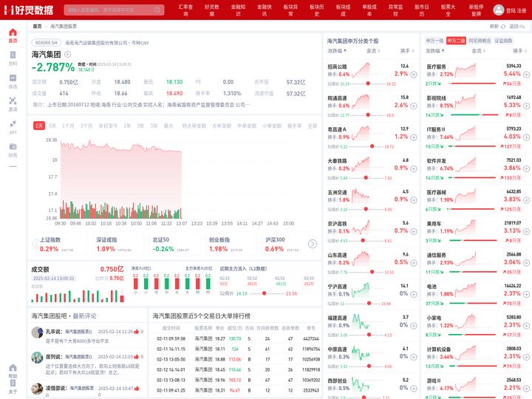Open the 申万一级 tab
This screenshot has width=532, height=399.
(x=435, y=41)
